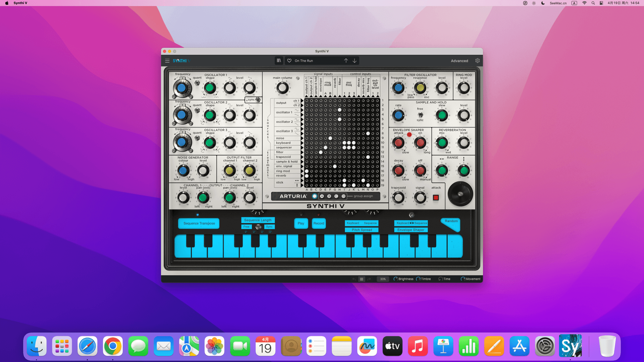Viewport: 644px width, 362px height.
Task: Toggle the oscillator sync switch
Action: tap(258, 100)
